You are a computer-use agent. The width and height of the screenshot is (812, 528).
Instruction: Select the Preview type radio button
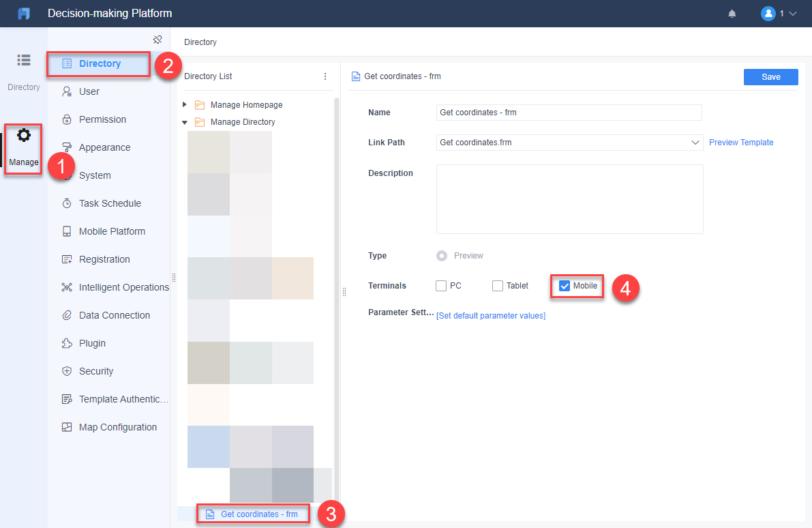click(x=442, y=256)
